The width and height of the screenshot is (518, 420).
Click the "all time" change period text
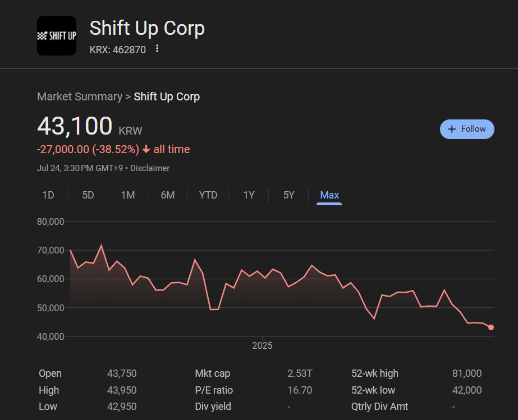[x=172, y=149]
